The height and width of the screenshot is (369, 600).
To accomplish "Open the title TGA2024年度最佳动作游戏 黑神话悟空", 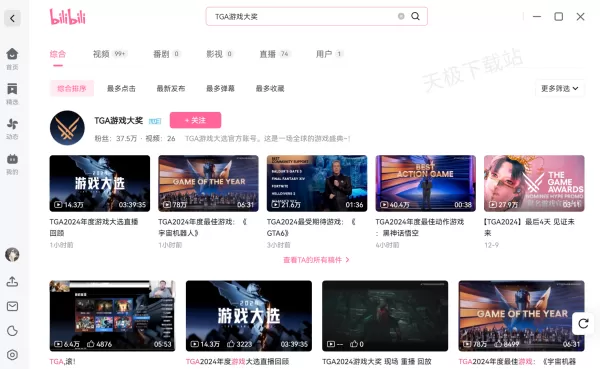I will click(420, 227).
